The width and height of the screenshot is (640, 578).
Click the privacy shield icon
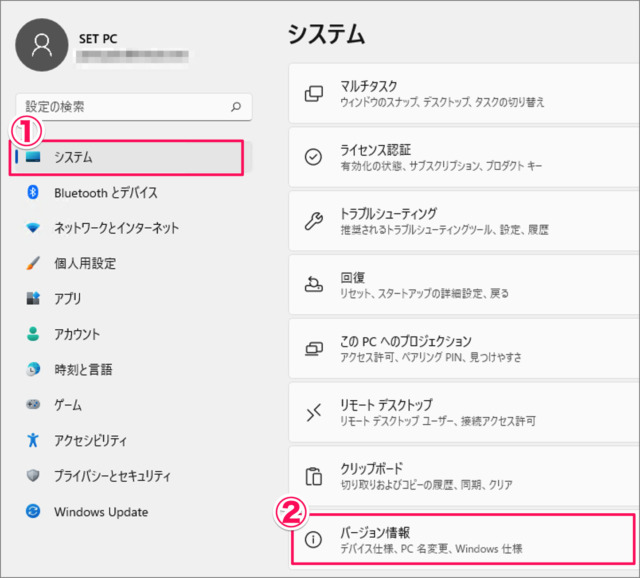click(33, 476)
